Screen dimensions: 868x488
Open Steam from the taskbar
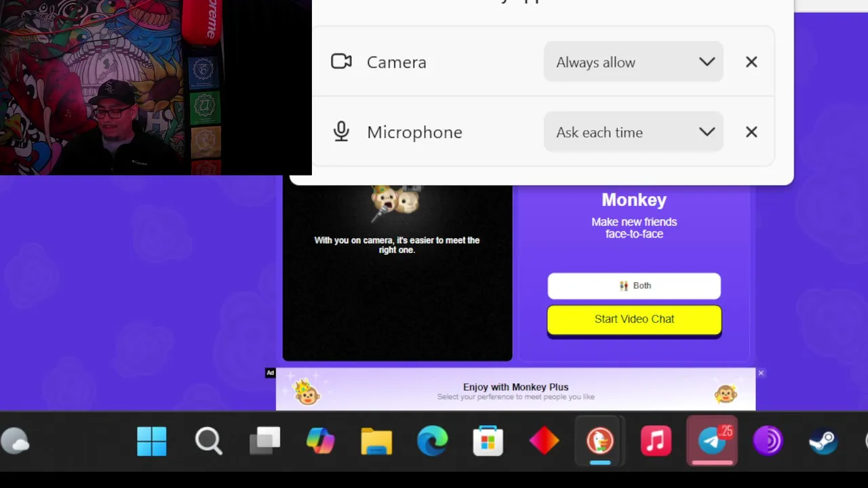coord(823,442)
